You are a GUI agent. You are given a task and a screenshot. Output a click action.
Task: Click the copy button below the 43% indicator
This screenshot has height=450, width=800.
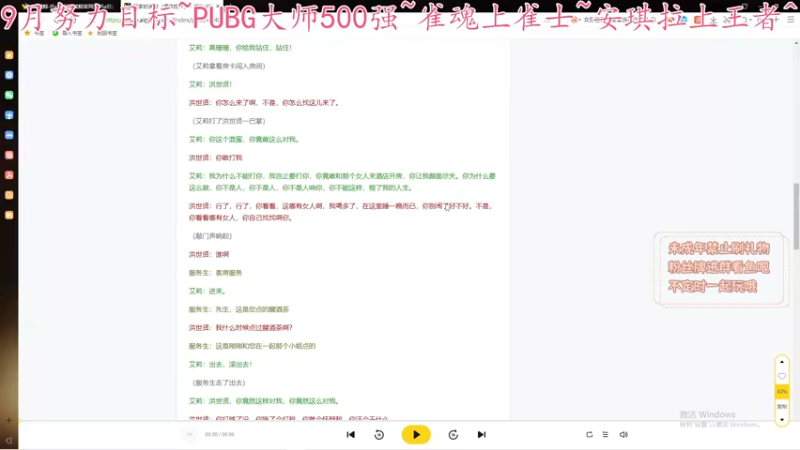782,406
